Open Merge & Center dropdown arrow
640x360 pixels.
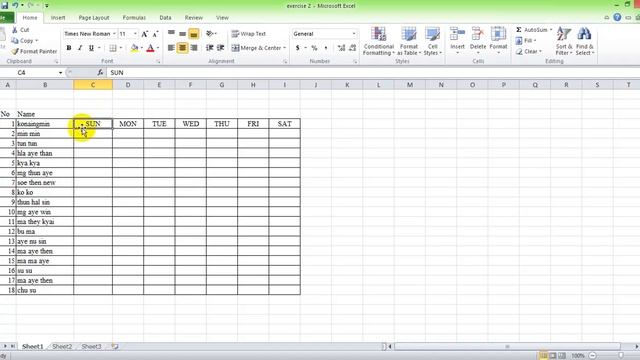click(284, 48)
